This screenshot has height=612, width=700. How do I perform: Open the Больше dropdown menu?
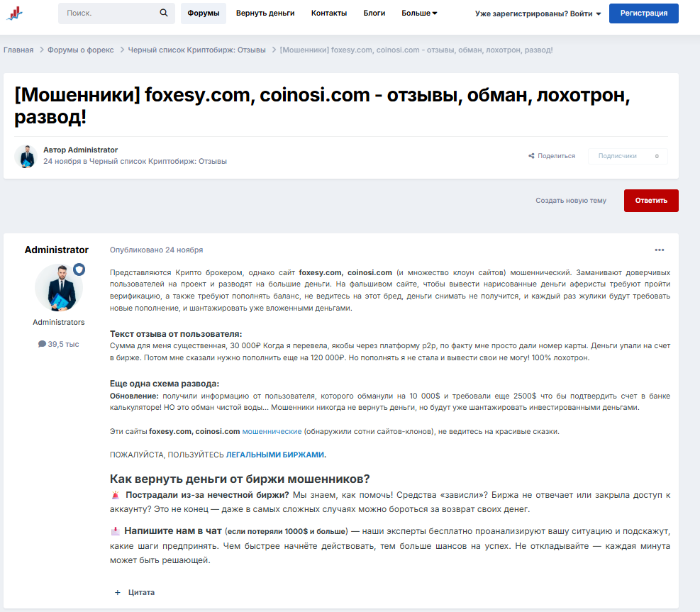pyautogui.click(x=418, y=13)
